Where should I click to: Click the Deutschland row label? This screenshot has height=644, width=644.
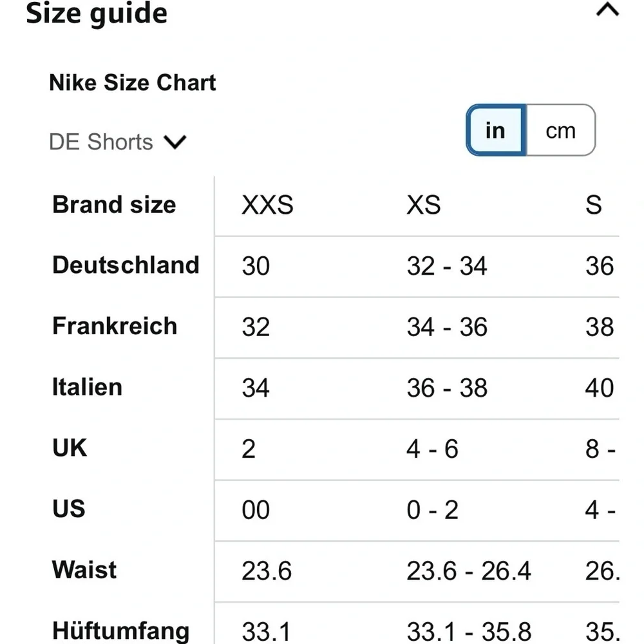126,265
